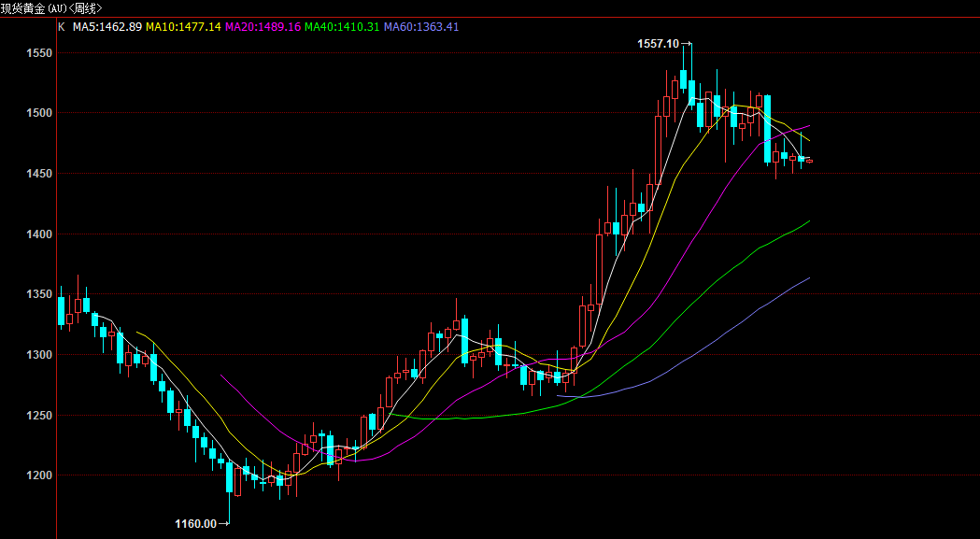
Task: Click the 1250 price axis label
Action: [x=39, y=416]
